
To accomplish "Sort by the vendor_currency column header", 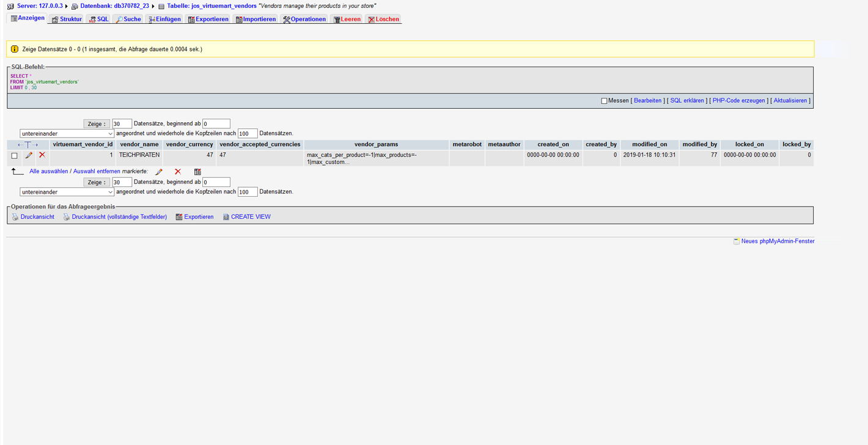I will click(x=189, y=145).
